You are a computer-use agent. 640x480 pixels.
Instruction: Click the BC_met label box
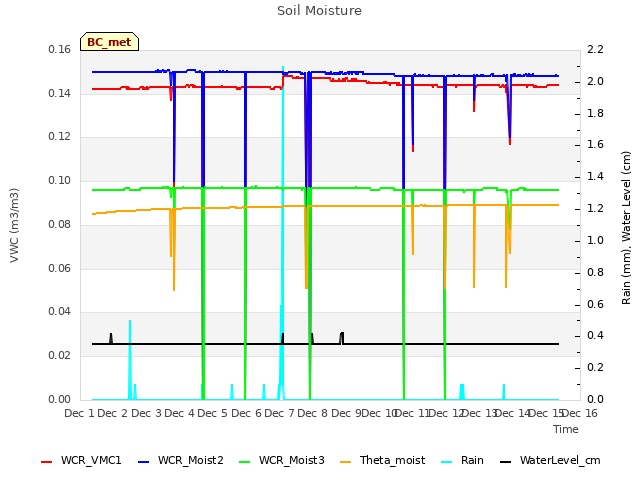coord(109,42)
